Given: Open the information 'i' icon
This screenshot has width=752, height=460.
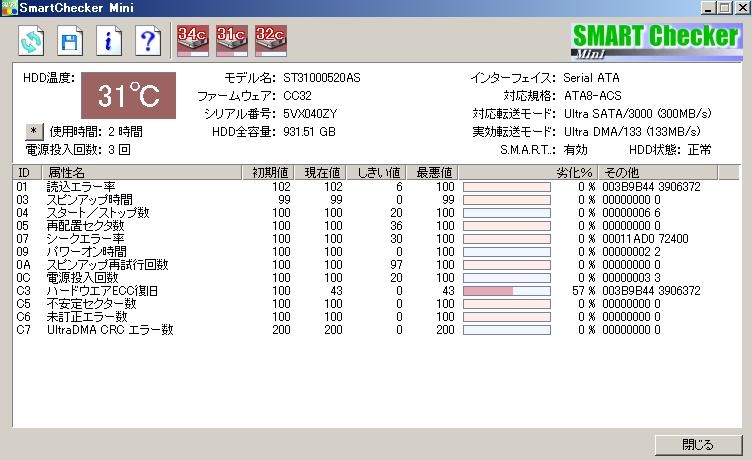Looking at the screenshot, I should pos(109,41).
